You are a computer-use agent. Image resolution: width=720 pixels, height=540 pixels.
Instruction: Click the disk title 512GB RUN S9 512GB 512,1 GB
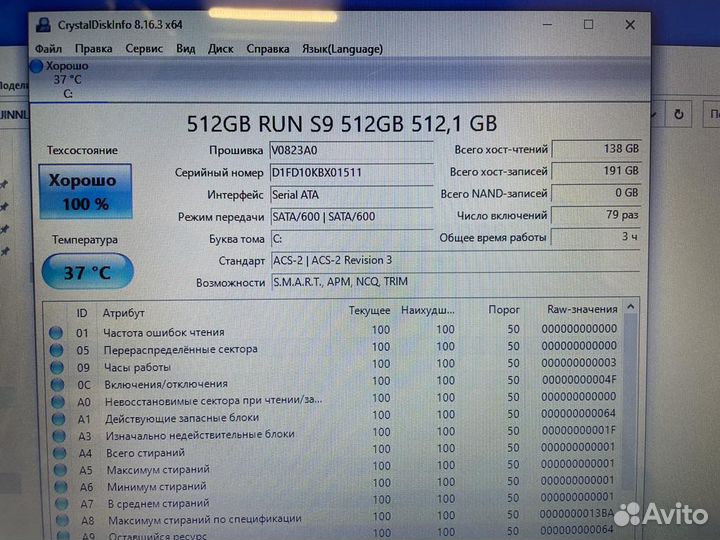(342, 124)
